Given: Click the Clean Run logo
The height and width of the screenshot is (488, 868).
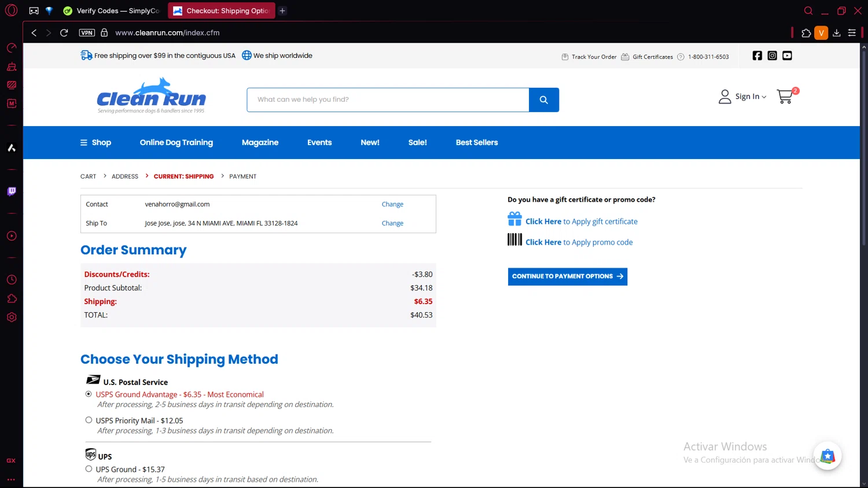Looking at the screenshot, I should click(151, 95).
